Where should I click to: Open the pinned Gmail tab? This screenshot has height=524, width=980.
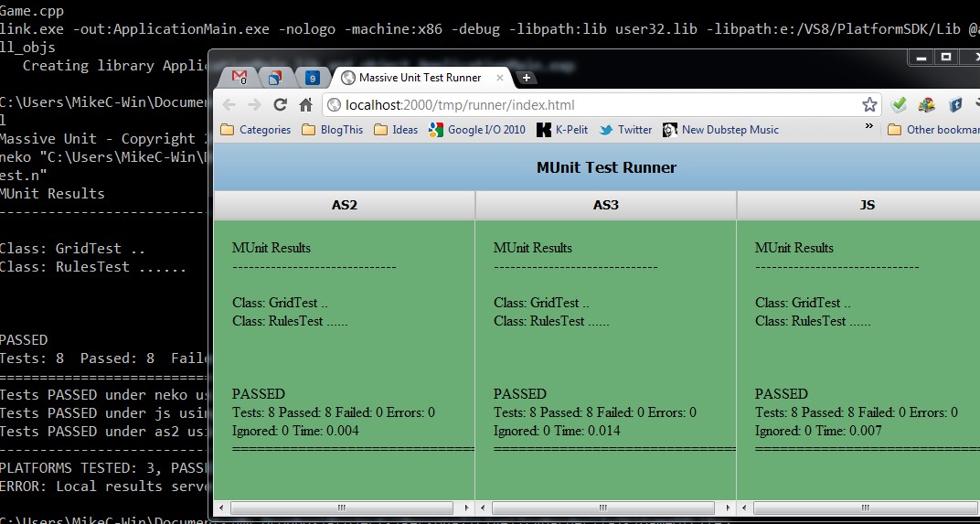[240, 78]
